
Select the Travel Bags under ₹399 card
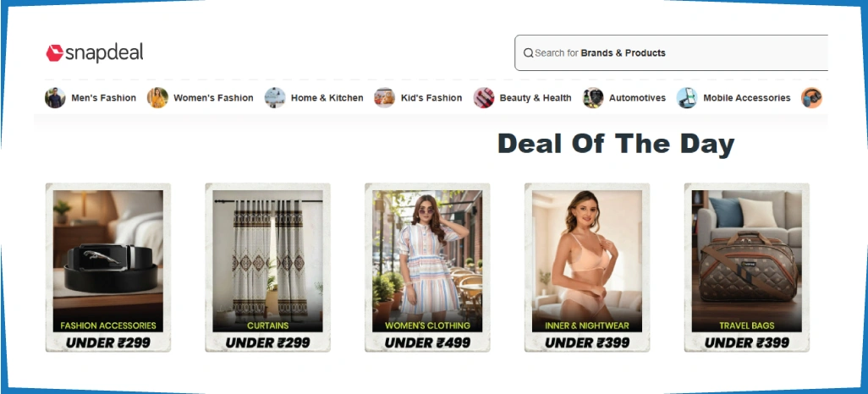pos(747,267)
